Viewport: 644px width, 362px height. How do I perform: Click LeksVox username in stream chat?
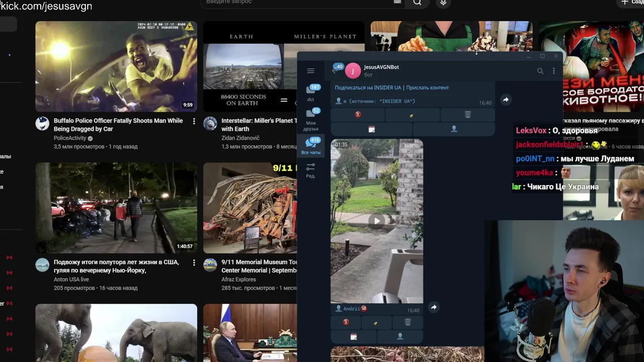(531, 130)
